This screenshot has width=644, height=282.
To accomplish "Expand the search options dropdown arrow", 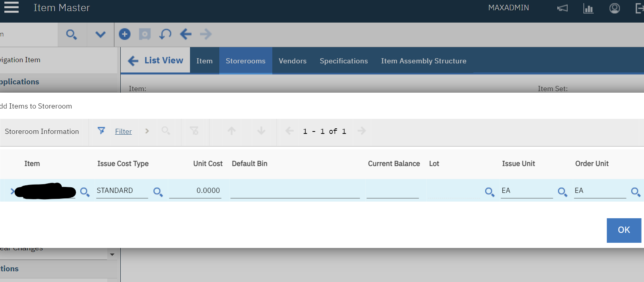I will tap(101, 34).
